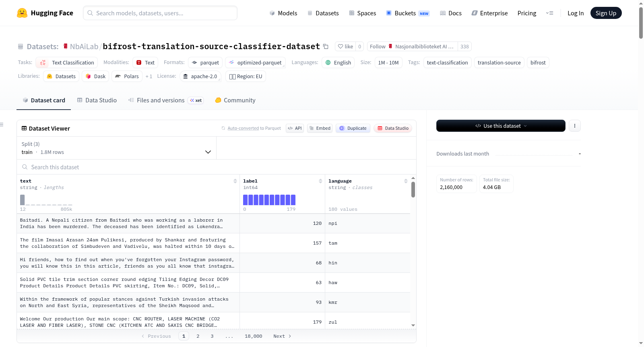Viewport: 644px width, 347px height.
Task: Open Spaces in the top navigation
Action: coord(362,13)
